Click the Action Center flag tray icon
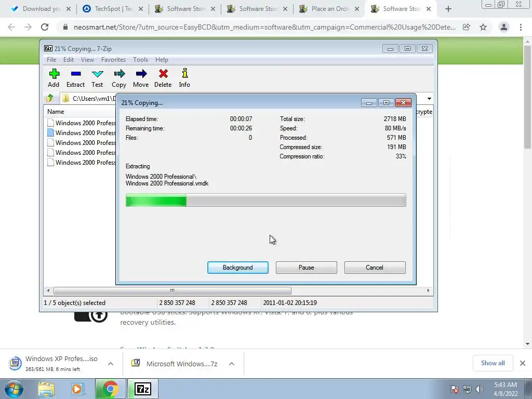The image size is (532, 399). [455, 389]
